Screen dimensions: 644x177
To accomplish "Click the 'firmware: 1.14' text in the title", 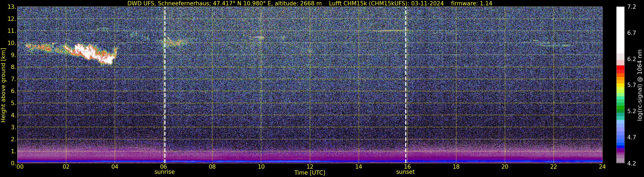I will click(x=472, y=3).
